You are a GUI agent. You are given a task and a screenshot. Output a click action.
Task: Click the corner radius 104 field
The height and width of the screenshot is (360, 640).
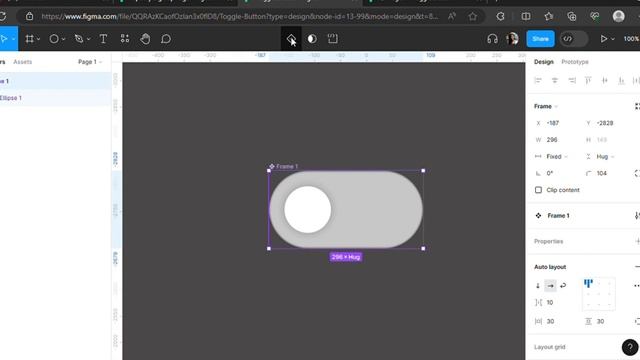[x=607, y=173]
